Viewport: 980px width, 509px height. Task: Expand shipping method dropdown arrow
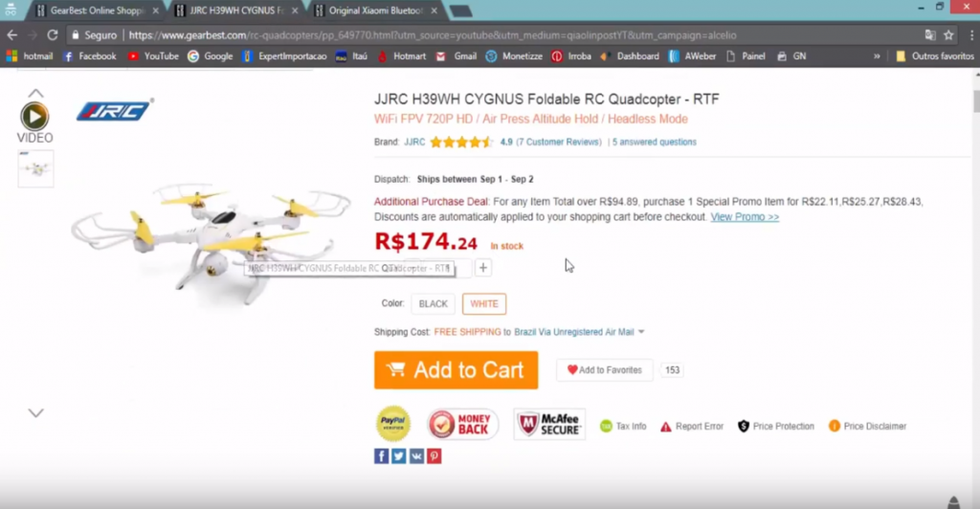click(641, 332)
